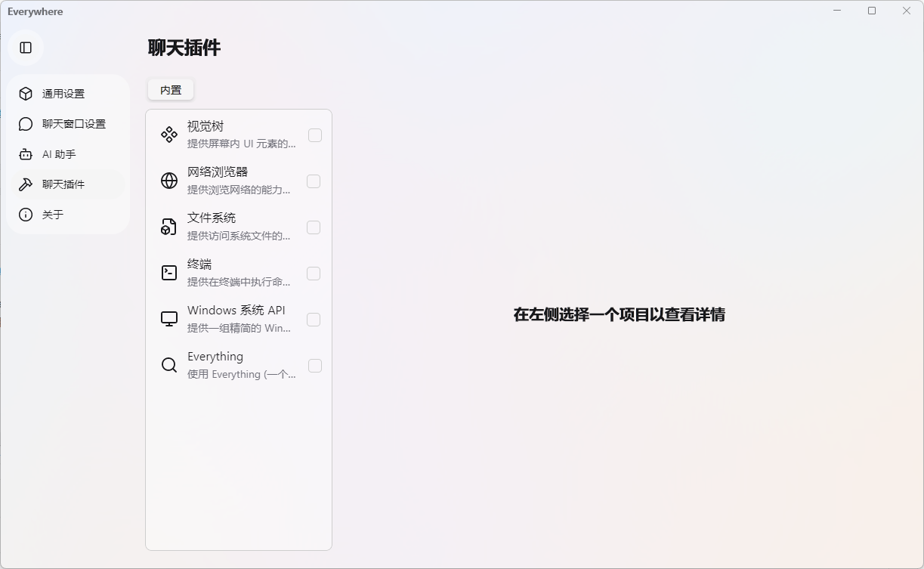Select the 文件系统 plugin icon
Viewport: 924px width, 569px height.
click(168, 226)
